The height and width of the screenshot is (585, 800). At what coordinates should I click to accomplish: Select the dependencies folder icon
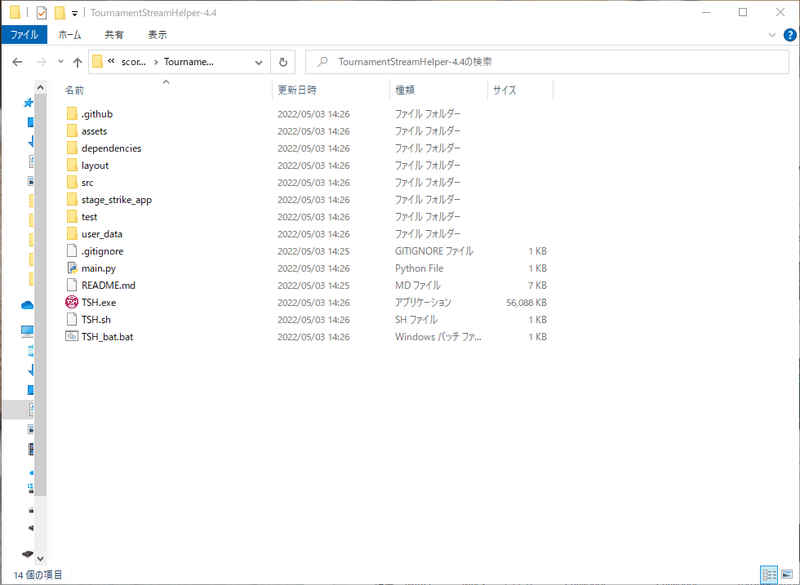[x=72, y=148]
